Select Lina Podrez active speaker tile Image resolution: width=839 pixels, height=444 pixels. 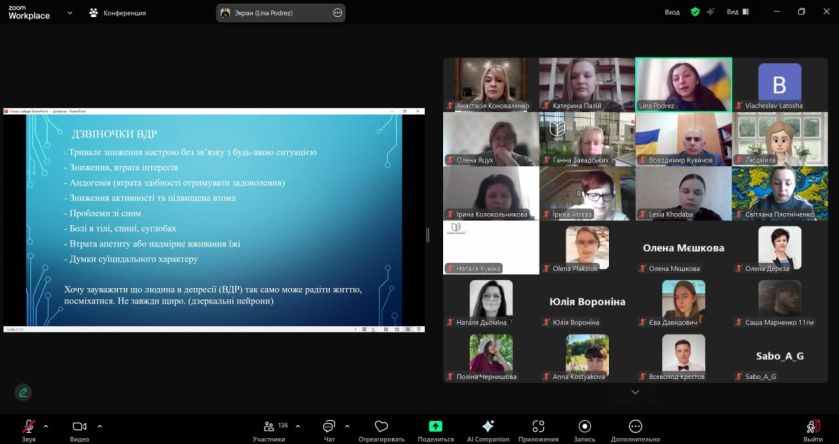coord(683,85)
